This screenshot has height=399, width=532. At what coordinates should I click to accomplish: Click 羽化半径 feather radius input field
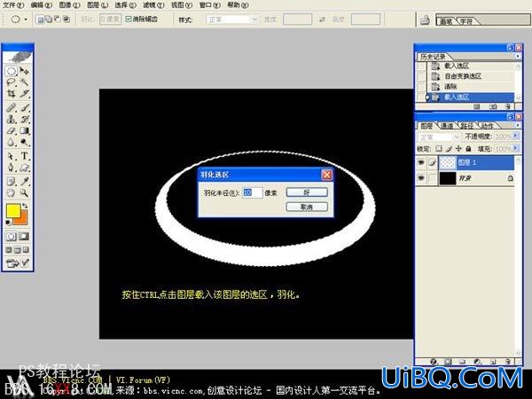pos(252,192)
